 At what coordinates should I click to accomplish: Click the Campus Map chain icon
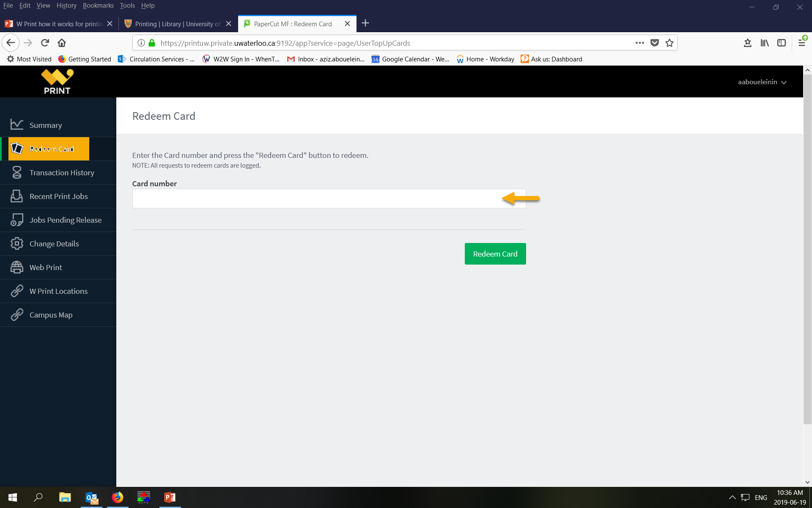(17, 315)
